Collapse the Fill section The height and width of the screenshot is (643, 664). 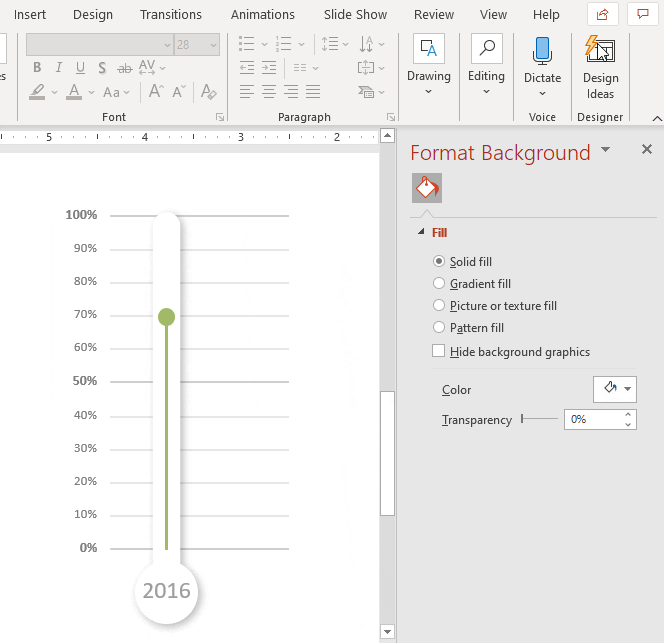(x=421, y=232)
